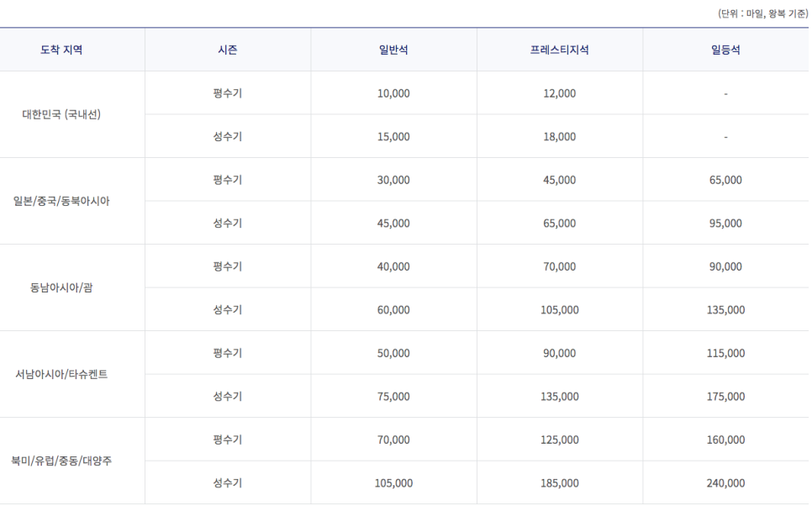
Task: Click the 65,000 일등석 value for 일본 평수기
Action: tap(726, 179)
